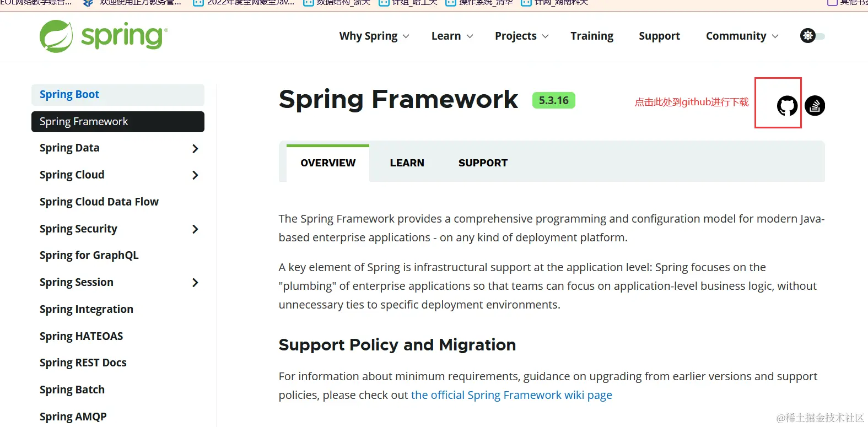Open Spring Cloud Data Flow link
Viewport: 868px width, 427px height.
pos(99,202)
